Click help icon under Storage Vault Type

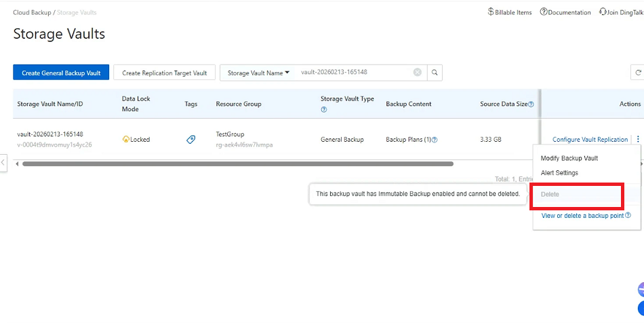coord(323,109)
